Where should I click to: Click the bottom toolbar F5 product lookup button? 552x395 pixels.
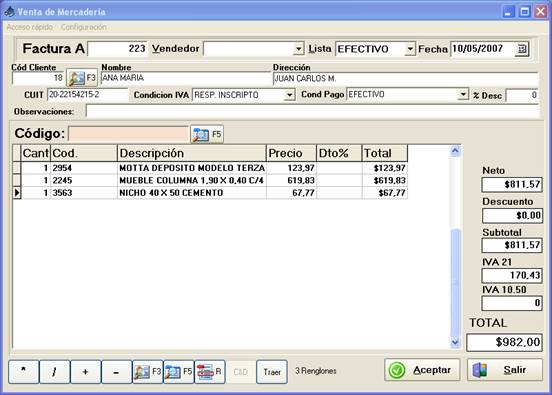178,371
